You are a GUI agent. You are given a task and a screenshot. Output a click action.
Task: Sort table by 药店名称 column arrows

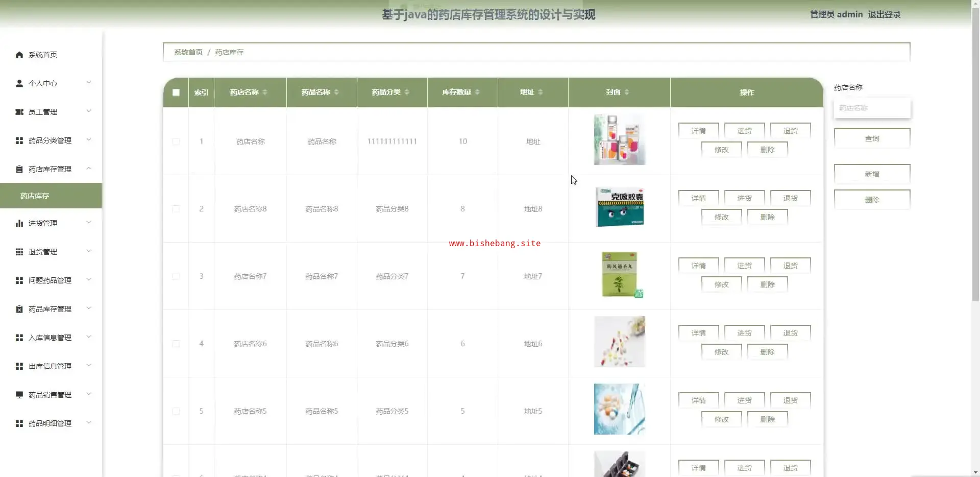(265, 92)
